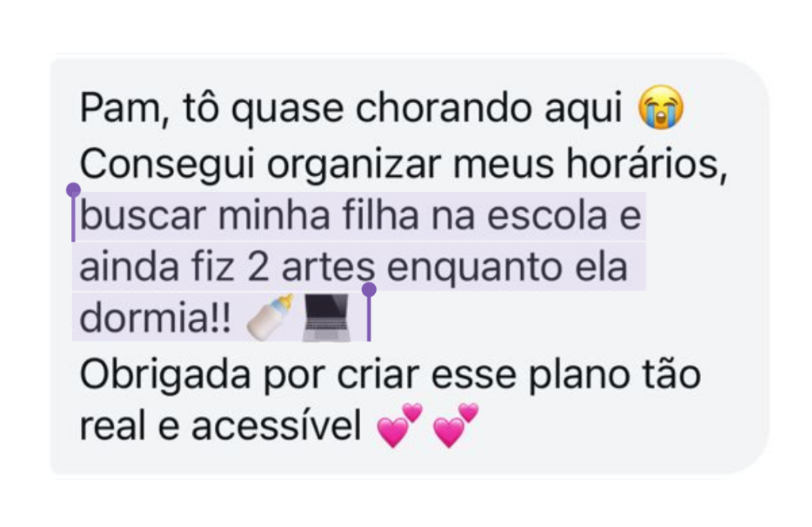Click the last two-hearts emoji
The height and width of the screenshot is (527, 812).
[456, 425]
